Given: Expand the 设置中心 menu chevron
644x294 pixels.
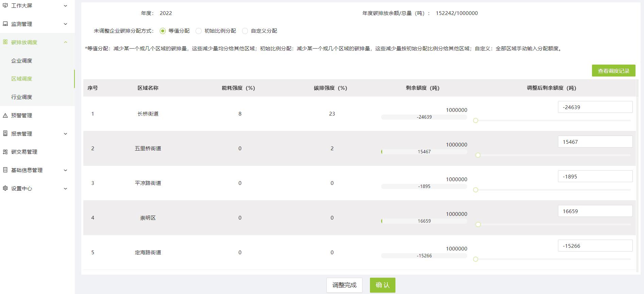Looking at the screenshot, I should [x=66, y=189].
